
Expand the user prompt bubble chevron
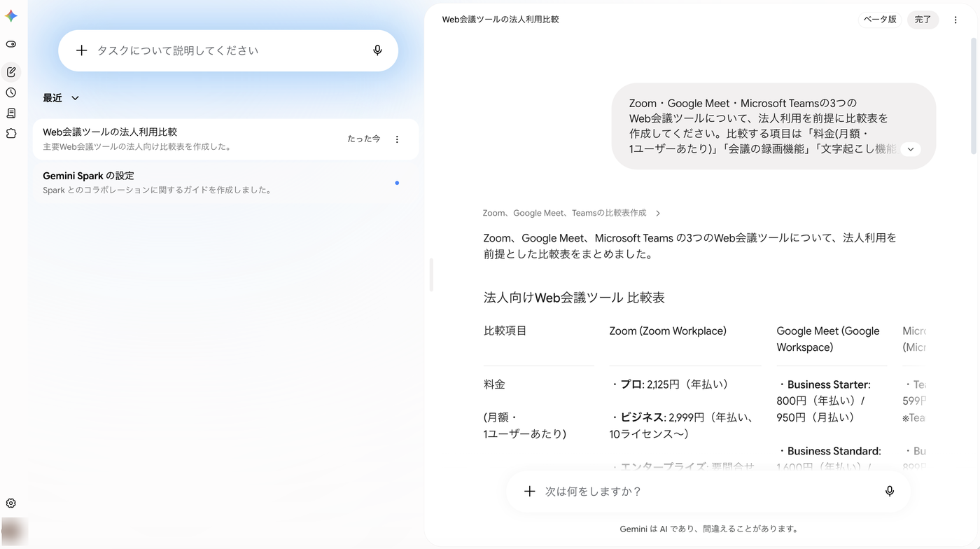click(911, 149)
